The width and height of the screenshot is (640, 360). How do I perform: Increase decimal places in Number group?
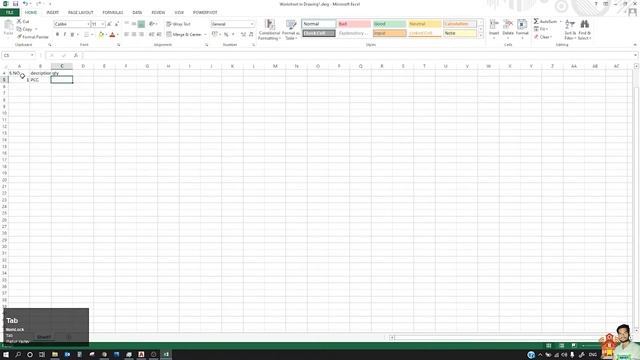(x=244, y=35)
